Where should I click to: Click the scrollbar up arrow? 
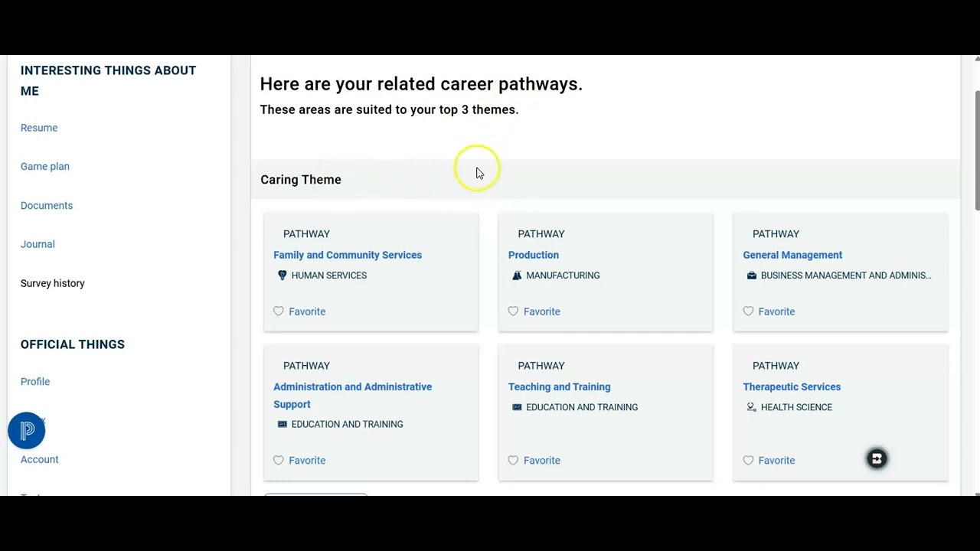[976, 59]
